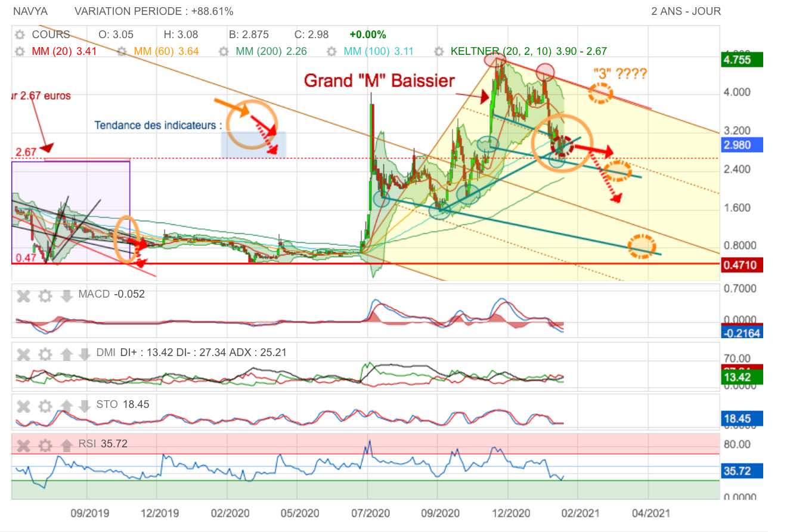Click the blue -0.2164 MACD scale tag

pos(742,333)
